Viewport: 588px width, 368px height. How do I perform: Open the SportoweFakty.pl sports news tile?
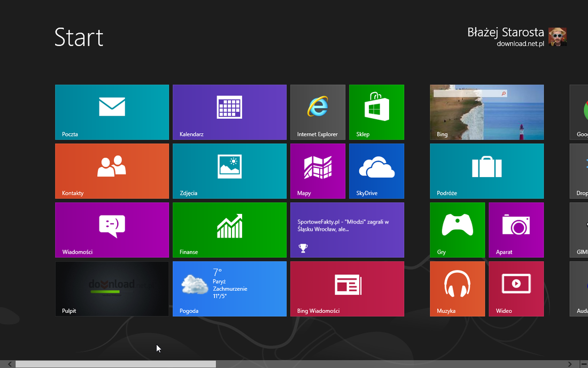tap(347, 230)
